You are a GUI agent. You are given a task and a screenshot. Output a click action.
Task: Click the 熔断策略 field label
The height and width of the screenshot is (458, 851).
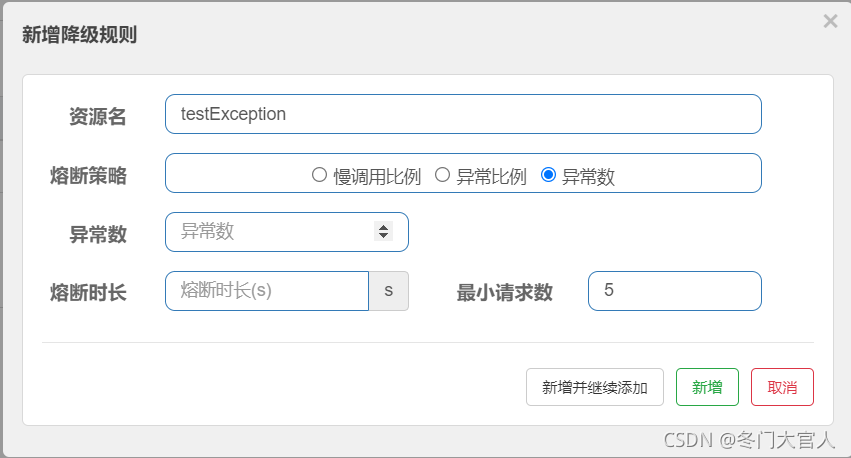pyautogui.click(x=88, y=176)
